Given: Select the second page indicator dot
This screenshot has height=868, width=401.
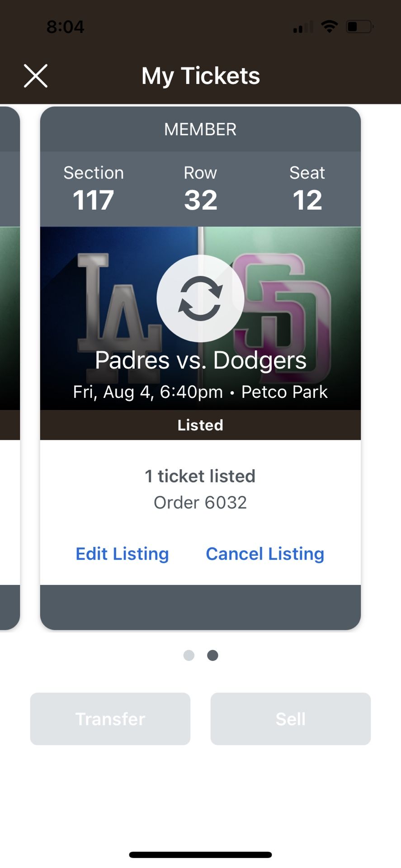Looking at the screenshot, I should pos(212,655).
